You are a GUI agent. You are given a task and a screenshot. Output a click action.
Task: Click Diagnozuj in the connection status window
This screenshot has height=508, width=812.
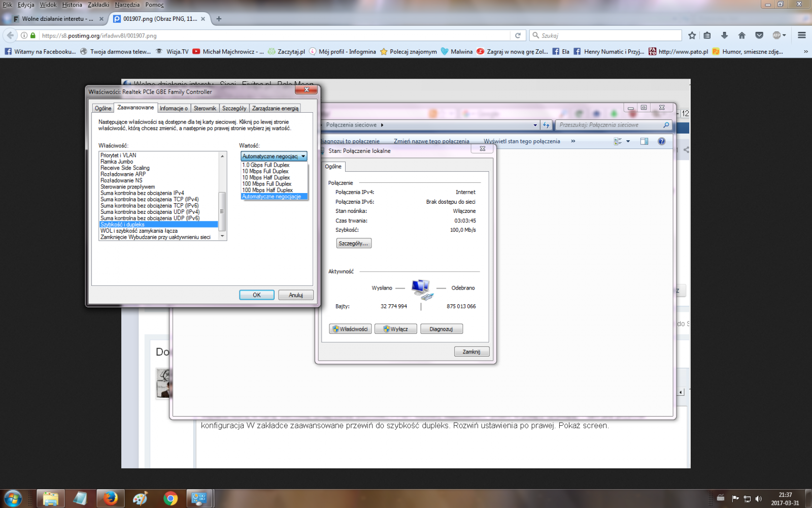(442, 329)
